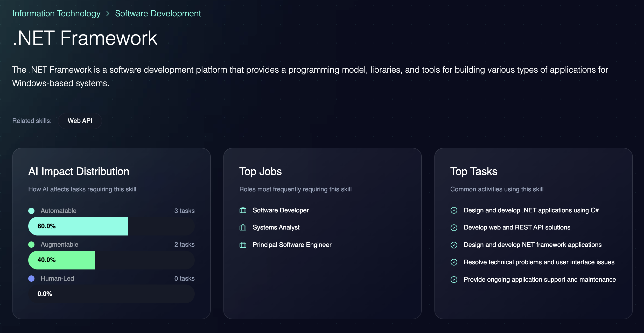Click the Automatable legend dot
644x333 pixels.
pyautogui.click(x=31, y=211)
